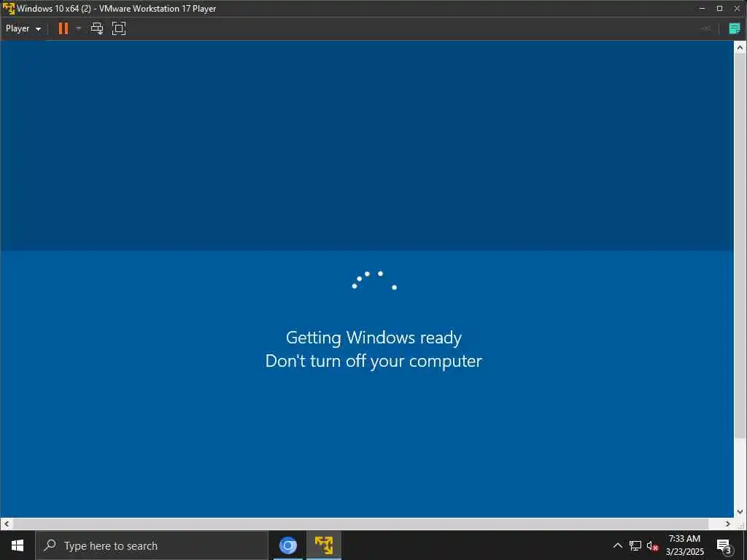747x560 pixels.
Task: Click the grayed-out device icon in VMware toolbar
Action: pos(705,28)
